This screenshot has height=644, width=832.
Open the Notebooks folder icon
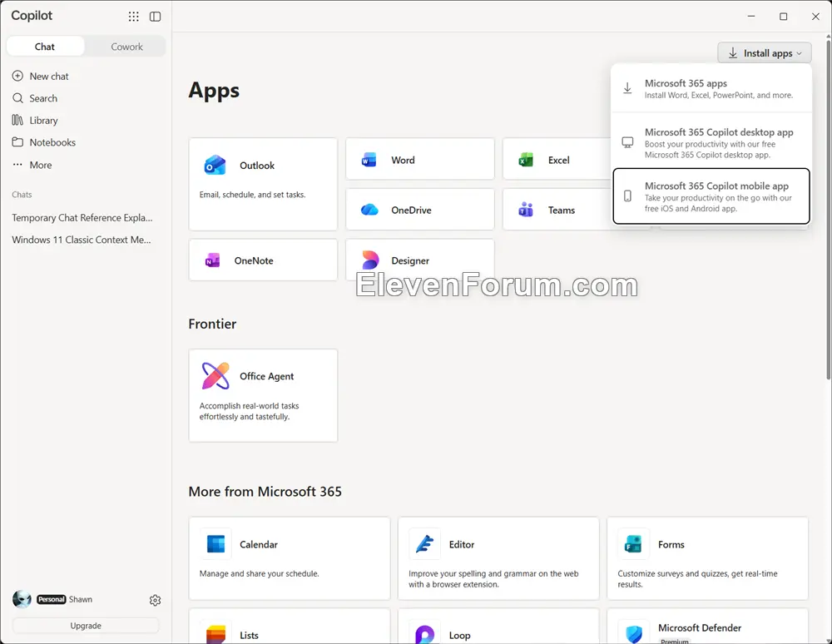click(17, 142)
